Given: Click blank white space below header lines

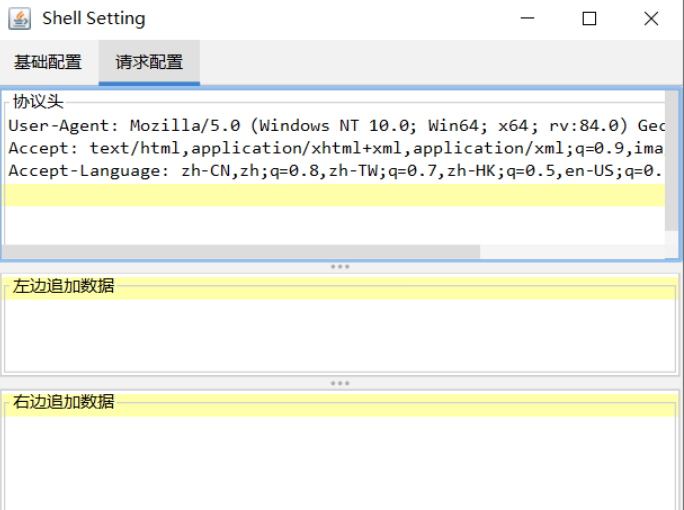Looking at the screenshot, I should point(300,225).
